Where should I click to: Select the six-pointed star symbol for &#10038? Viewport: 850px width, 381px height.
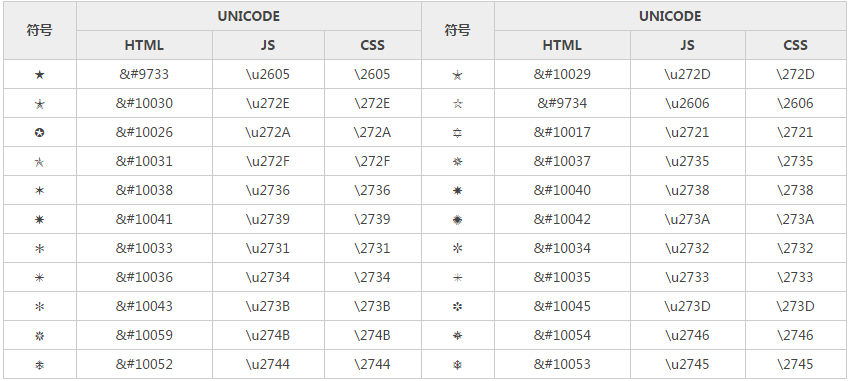pyautogui.click(x=39, y=191)
